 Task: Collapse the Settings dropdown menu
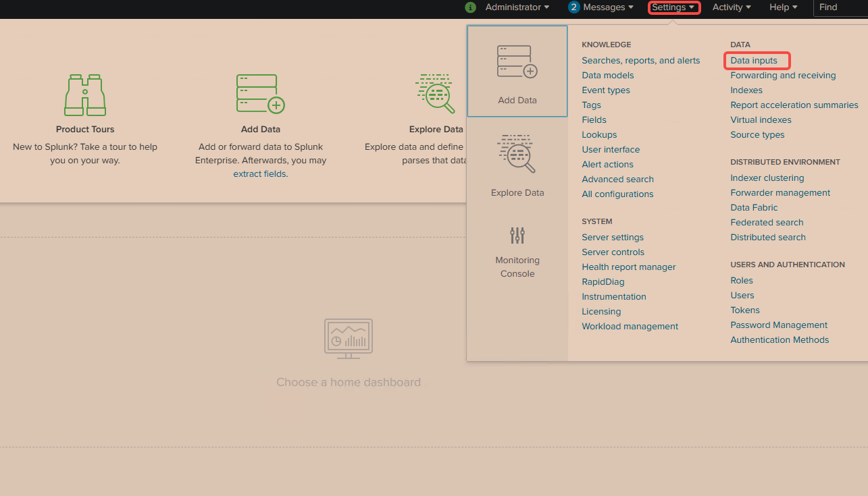pos(673,7)
